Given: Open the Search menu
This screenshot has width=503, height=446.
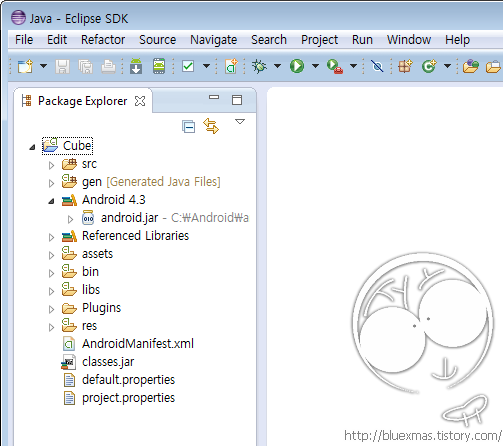Looking at the screenshot, I should point(269,40).
